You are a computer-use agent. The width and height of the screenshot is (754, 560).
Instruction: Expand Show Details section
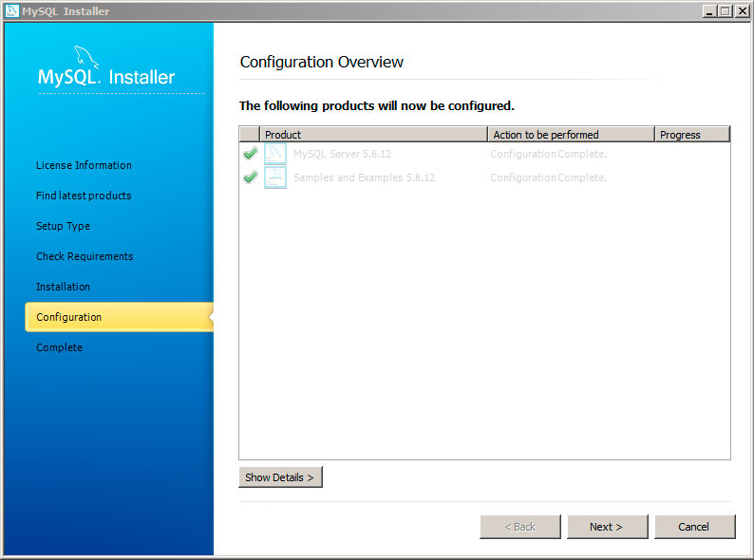(280, 477)
